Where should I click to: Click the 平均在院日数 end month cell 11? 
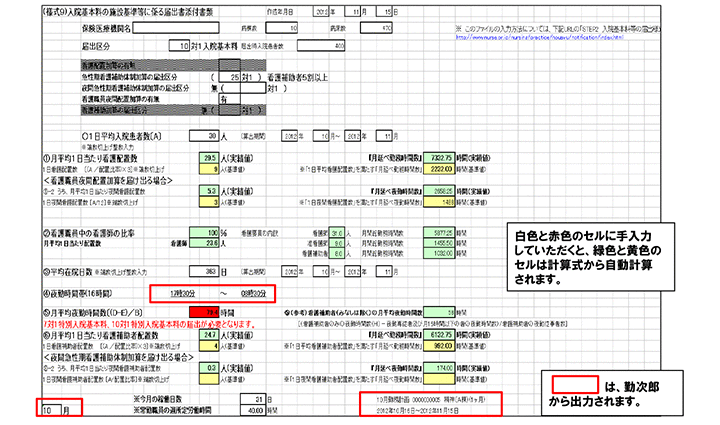point(384,272)
